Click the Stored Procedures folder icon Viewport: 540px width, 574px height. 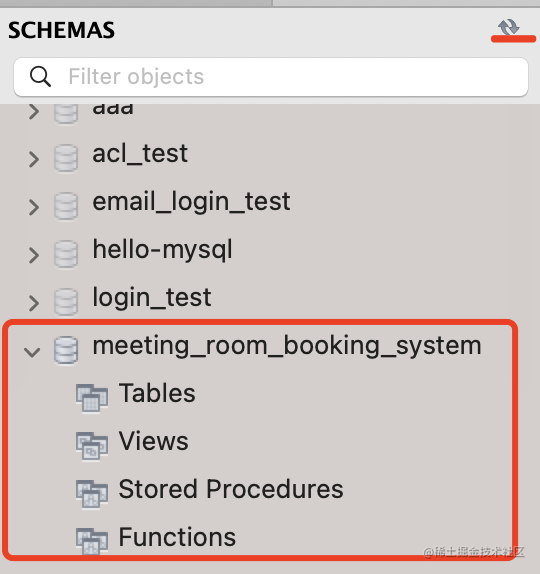[92, 494]
